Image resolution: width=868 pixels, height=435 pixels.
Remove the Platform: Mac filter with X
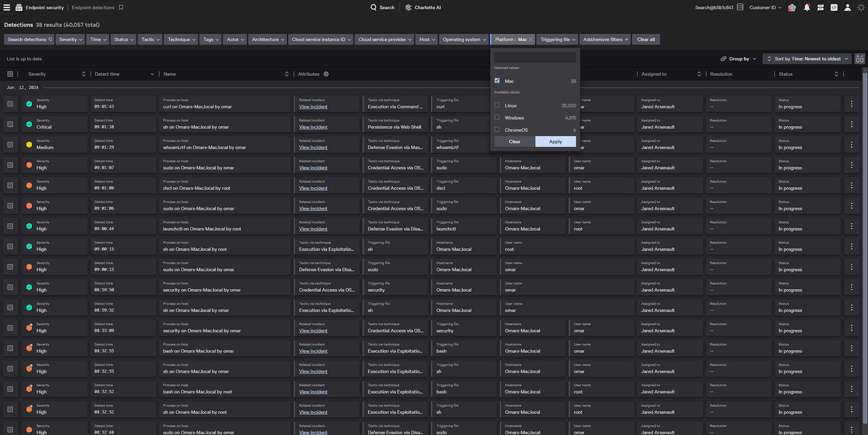[531, 39]
